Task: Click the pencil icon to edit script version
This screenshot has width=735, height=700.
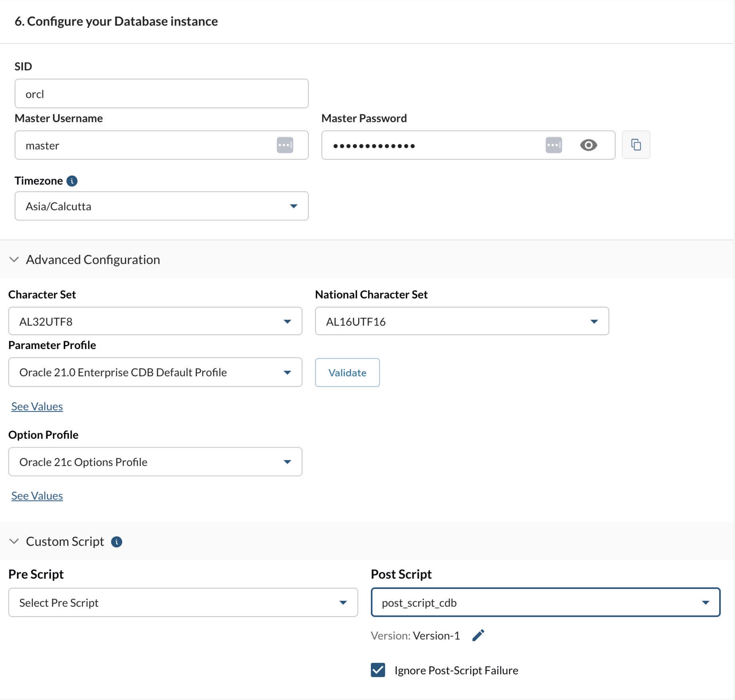Action: click(x=478, y=635)
